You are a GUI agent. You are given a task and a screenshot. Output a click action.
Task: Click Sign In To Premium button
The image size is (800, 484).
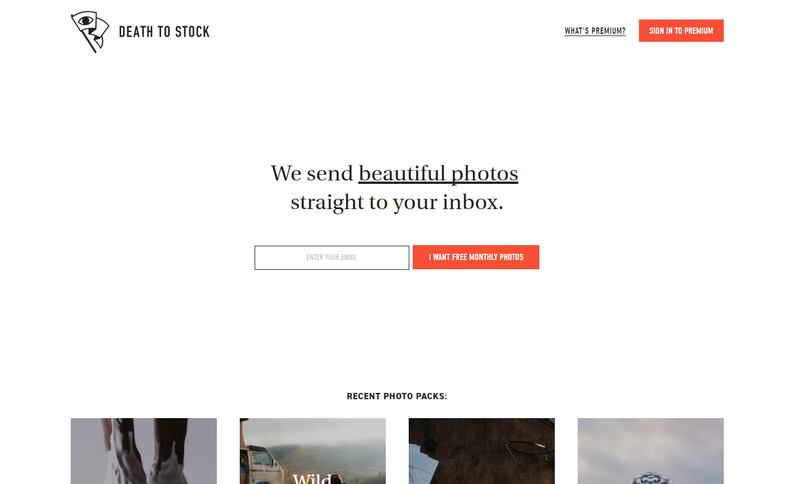(x=681, y=31)
